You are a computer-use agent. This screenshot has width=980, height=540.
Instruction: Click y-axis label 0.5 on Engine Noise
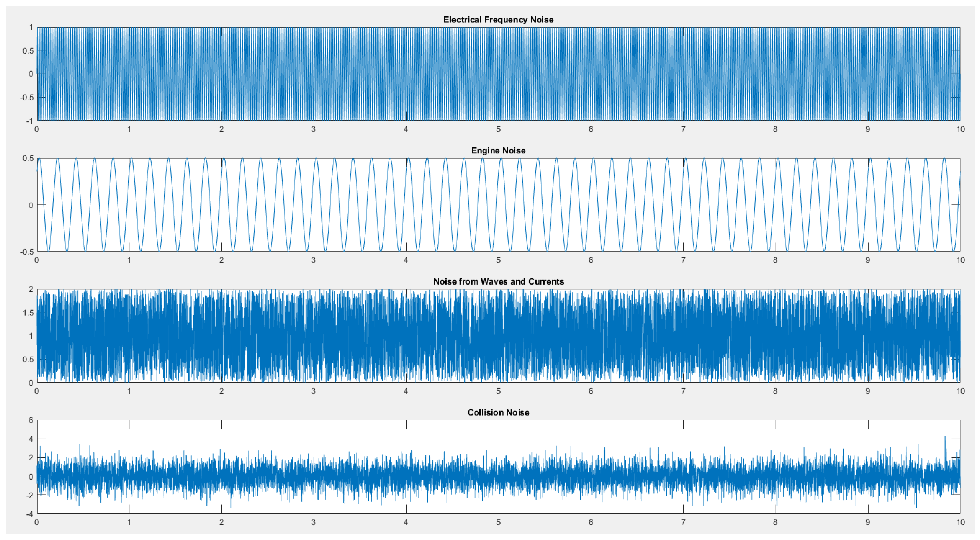(28, 158)
